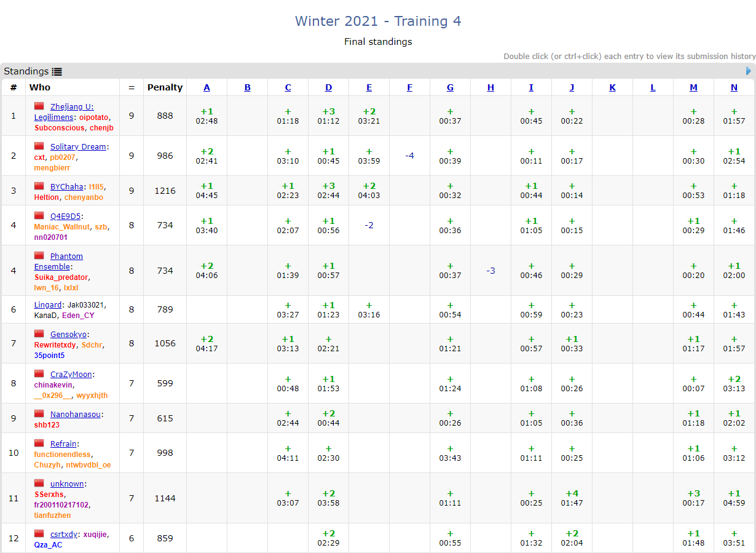Click Phantom Ensemble's -3 entry for problem H
756x553 pixels.
[490, 271]
